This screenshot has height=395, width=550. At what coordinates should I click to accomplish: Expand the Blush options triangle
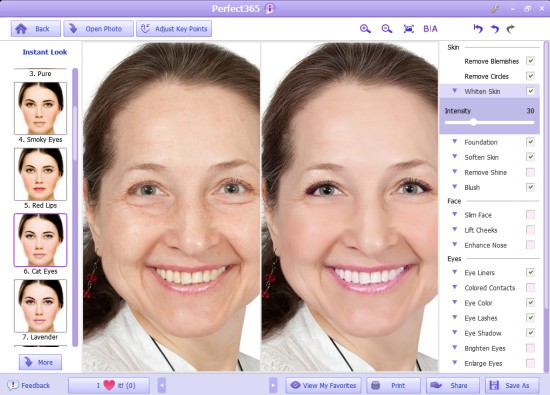tap(455, 187)
